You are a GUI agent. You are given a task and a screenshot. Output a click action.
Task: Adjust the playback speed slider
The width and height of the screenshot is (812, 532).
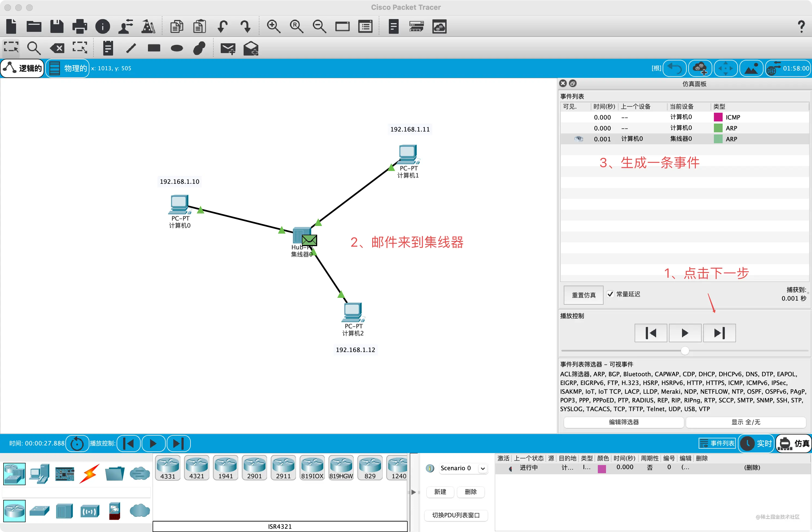(x=685, y=350)
